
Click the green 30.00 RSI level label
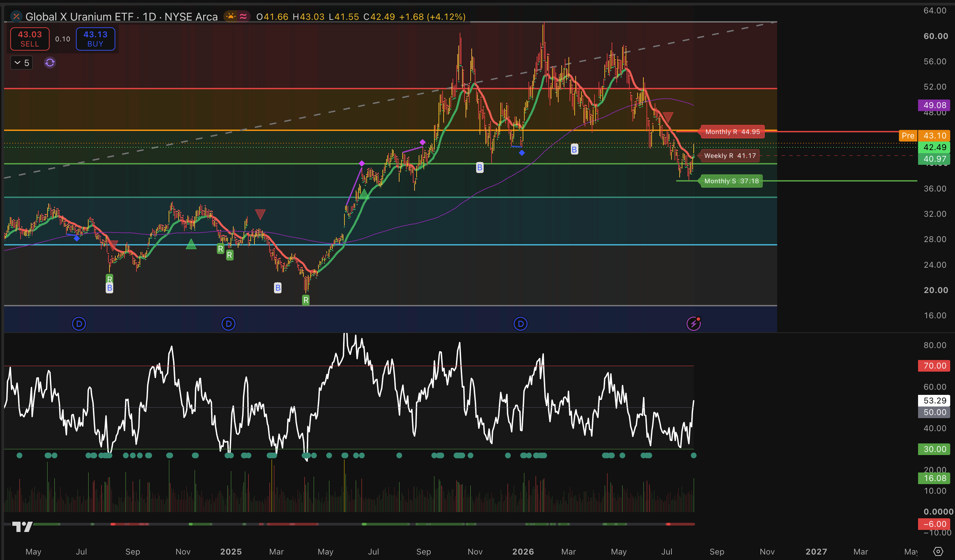pos(934,449)
